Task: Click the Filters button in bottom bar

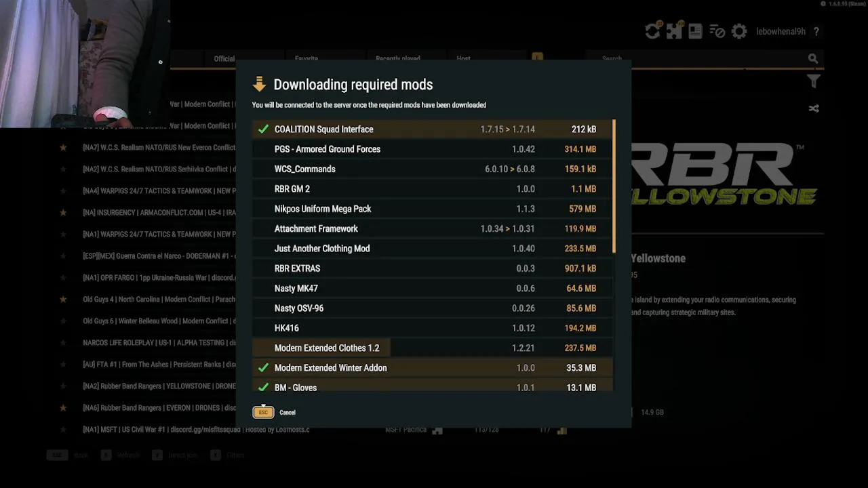Action: pyautogui.click(x=228, y=455)
